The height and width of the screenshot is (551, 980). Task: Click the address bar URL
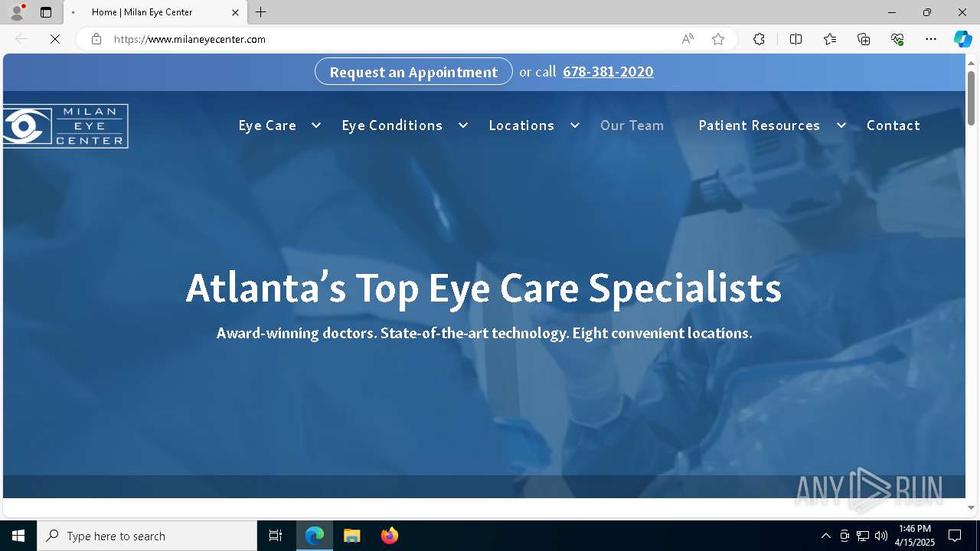(x=190, y=39)
